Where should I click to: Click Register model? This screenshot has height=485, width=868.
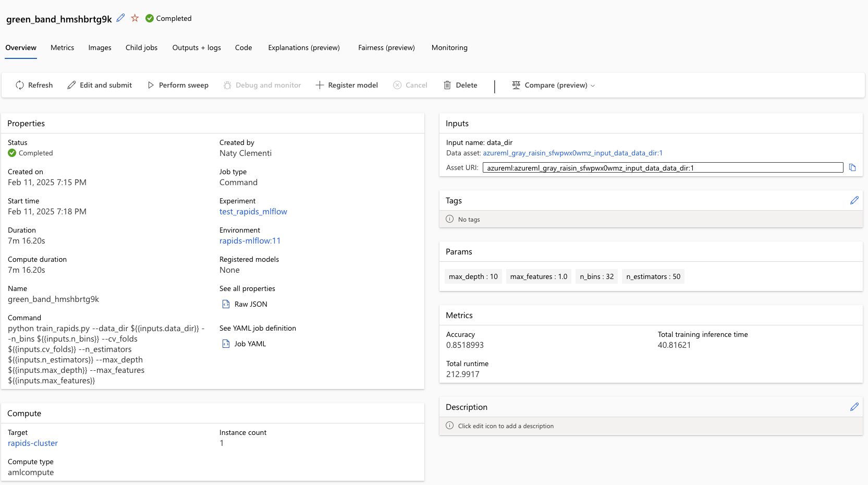pyautogui.click(x=347, y=85)
